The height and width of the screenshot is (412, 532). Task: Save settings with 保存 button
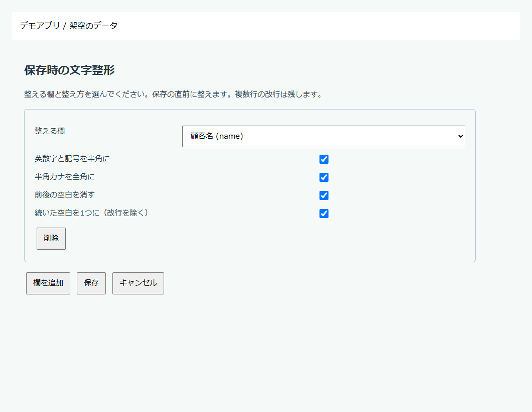[x=91, y=283]
